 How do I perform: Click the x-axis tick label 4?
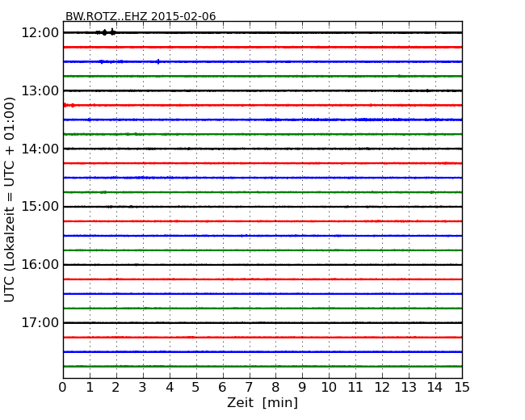[170, 388]
